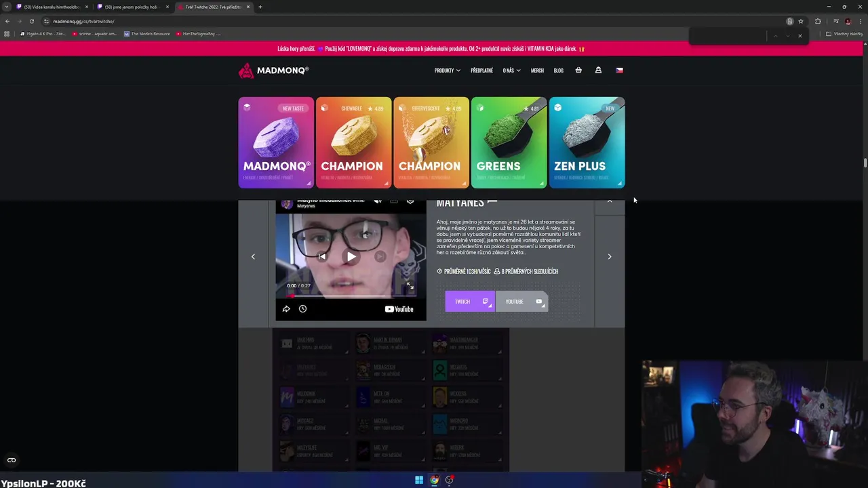Select the chewable CHAMPION product card

[353, 142]
